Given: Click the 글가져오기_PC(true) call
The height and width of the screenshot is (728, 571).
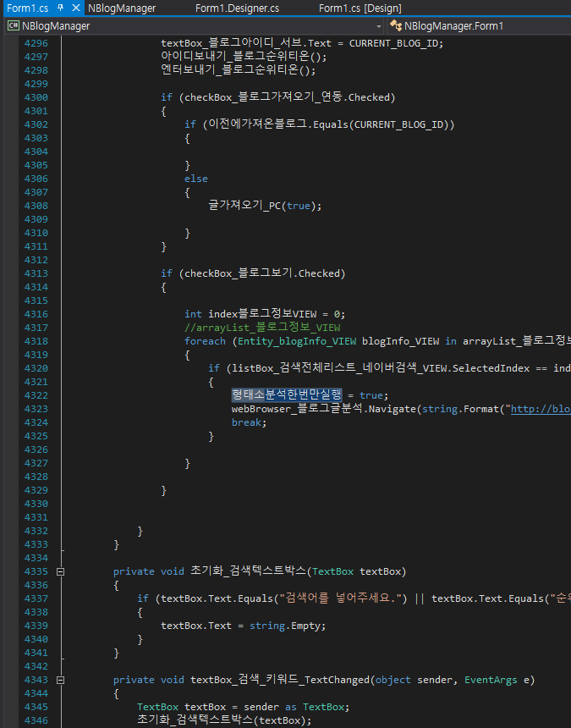Looking at the screenshot, I should (x=265, y=206).
